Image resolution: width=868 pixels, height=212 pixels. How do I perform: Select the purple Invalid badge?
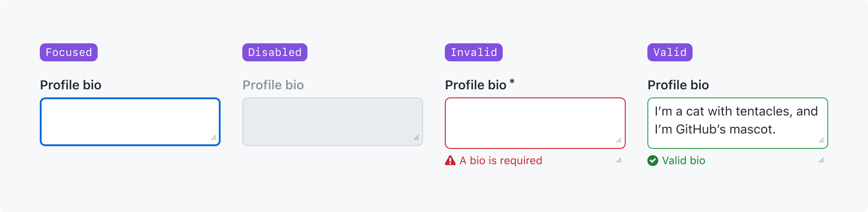point(474,52)
